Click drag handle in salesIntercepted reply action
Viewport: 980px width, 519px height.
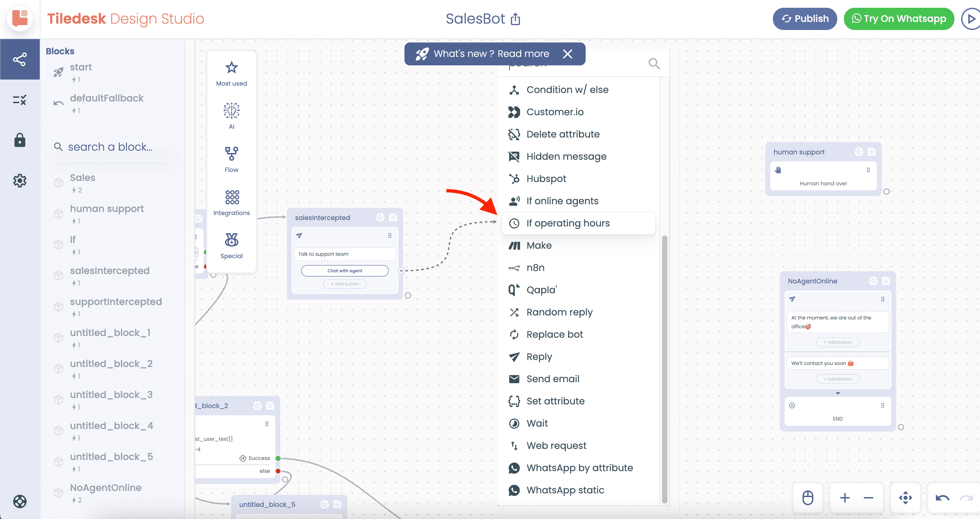pos(390,236)
